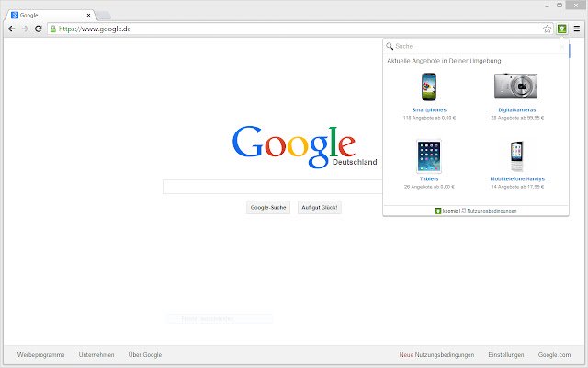Click the heading 'Aktuelle Angebote in Deiner Umgebung'
Viewport: 588px width, 368px height.
coord(444,61)
